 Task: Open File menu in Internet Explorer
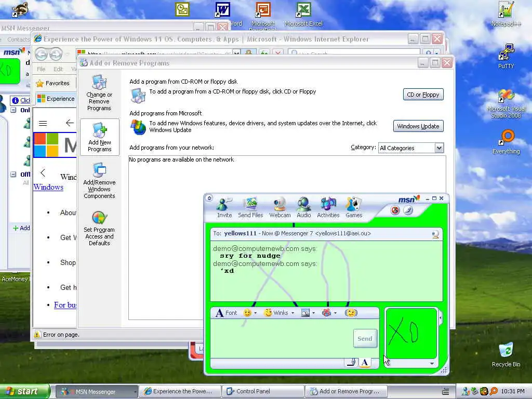tap(41, 69)
